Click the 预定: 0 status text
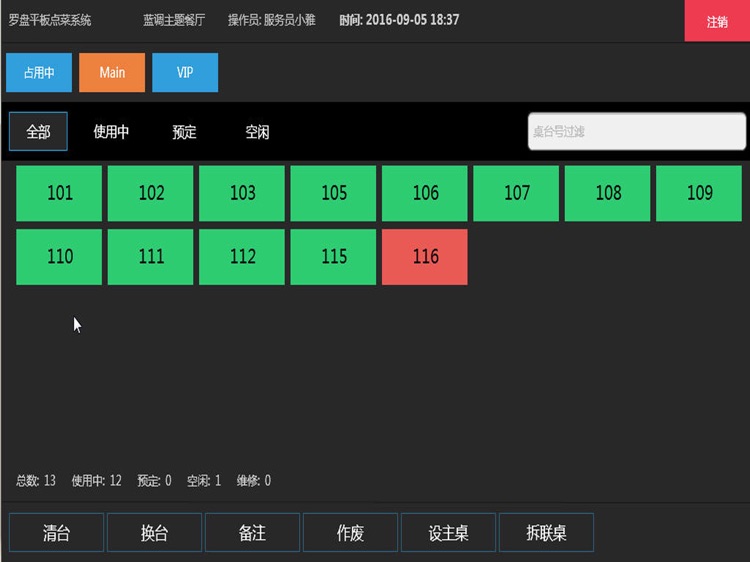750x562 pixels. click(154, 480)
